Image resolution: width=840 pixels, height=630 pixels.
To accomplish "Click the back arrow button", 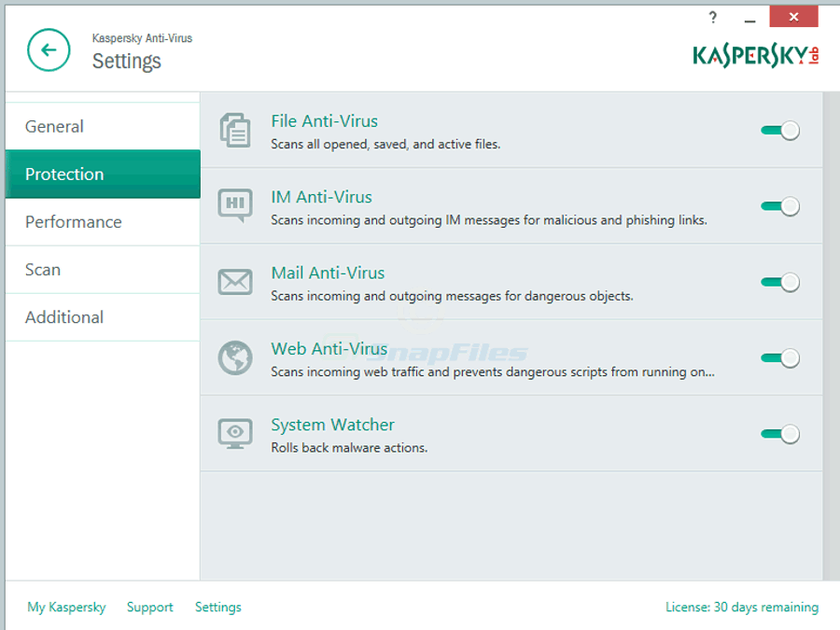I will pos(49,49).
